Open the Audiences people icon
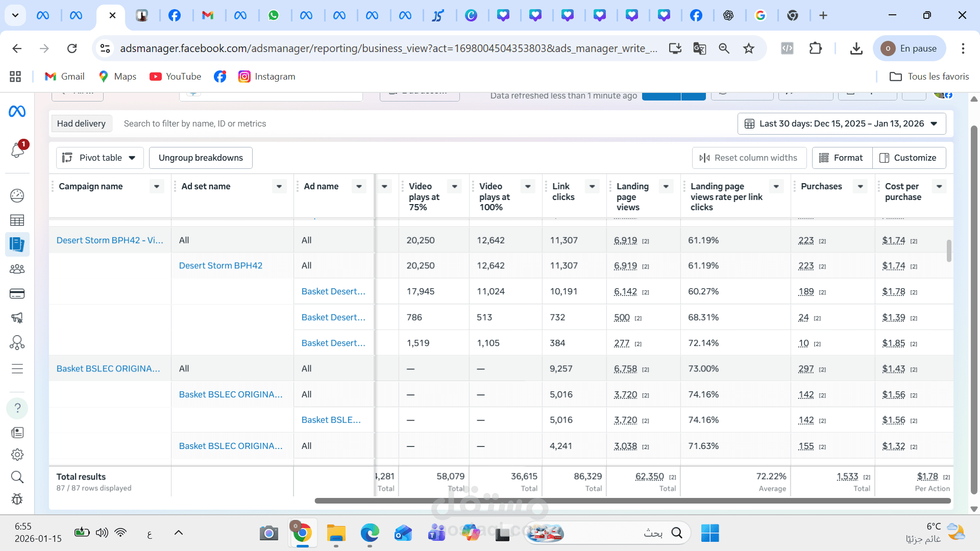 17,269
